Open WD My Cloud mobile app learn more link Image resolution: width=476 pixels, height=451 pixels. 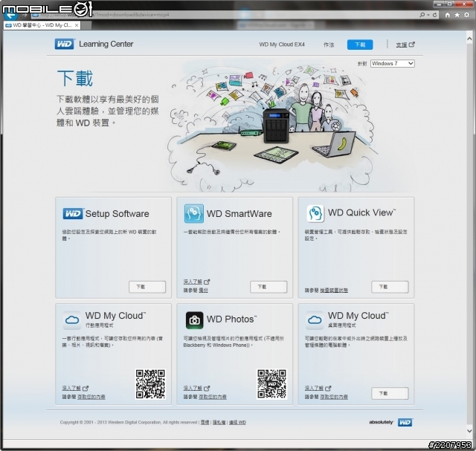75,389
